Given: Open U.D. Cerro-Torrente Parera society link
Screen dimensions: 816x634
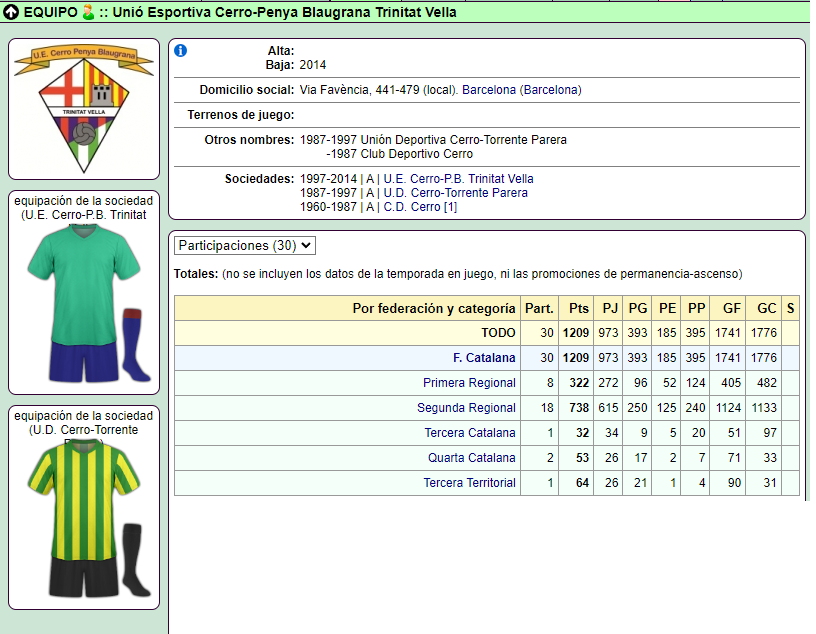Looking at the screenshot, I should pos(455,193).
